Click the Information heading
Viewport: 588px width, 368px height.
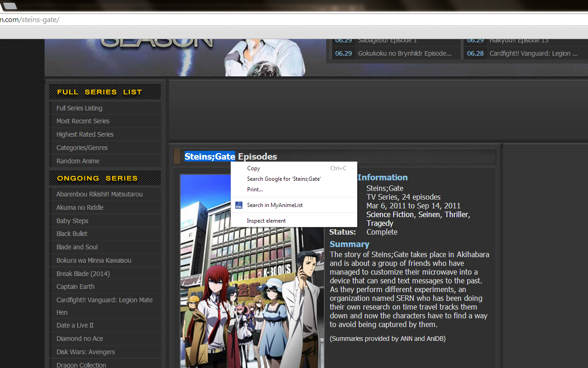pos(382,178)
